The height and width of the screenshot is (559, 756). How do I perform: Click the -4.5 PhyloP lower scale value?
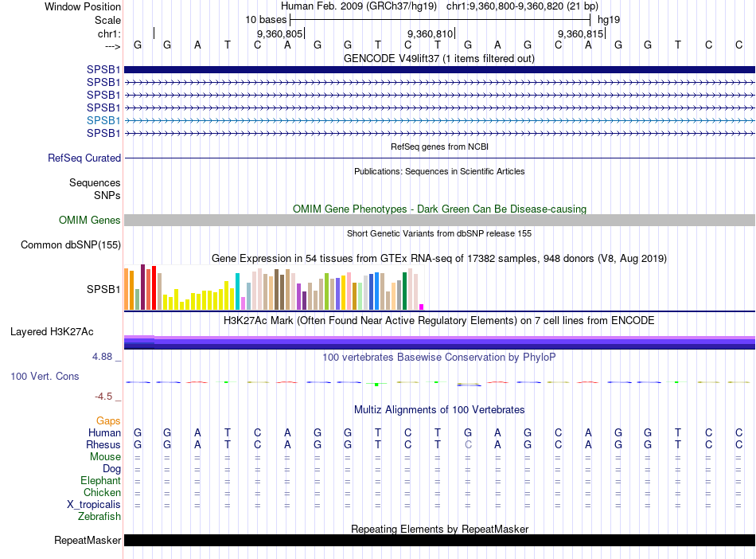[x=103, y=397]
